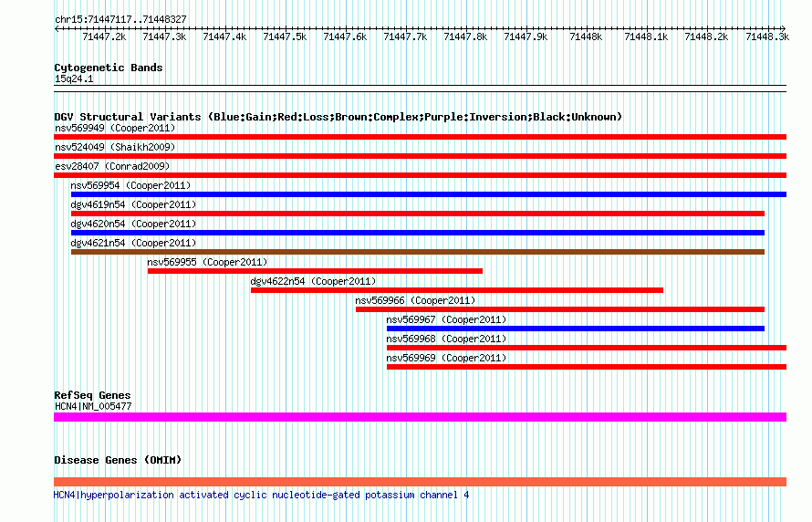
Task: Click the nsv569954 (Cooper2011) label
Action: [131, 185]
